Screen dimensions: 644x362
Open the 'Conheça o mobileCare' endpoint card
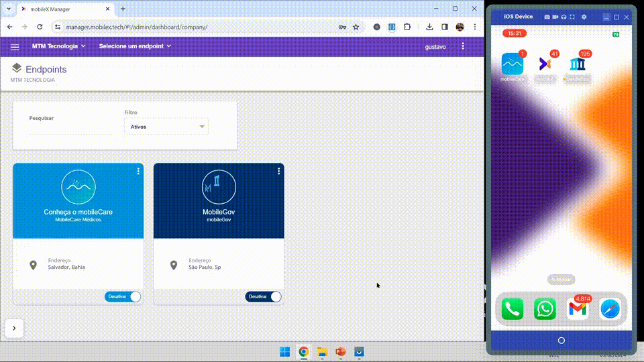point(78,201)
